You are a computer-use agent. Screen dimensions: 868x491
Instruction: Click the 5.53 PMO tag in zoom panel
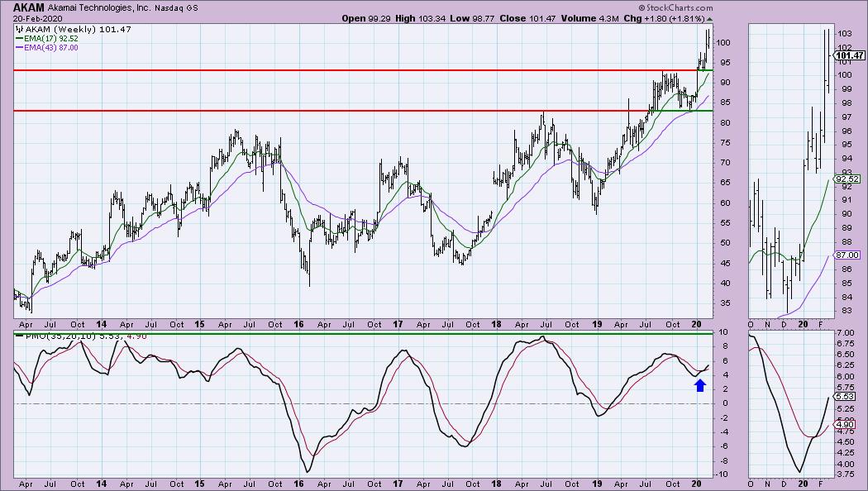pos(846,397)
